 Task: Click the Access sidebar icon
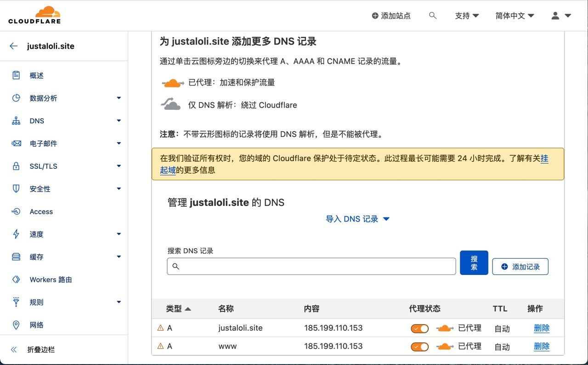pyautogui.click(x=16, y=211)
